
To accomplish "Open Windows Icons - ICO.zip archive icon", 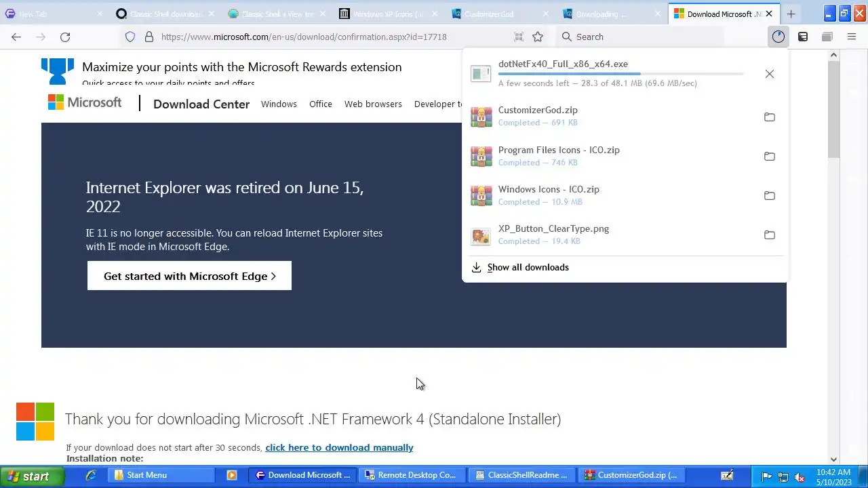I will coord(481,195).
